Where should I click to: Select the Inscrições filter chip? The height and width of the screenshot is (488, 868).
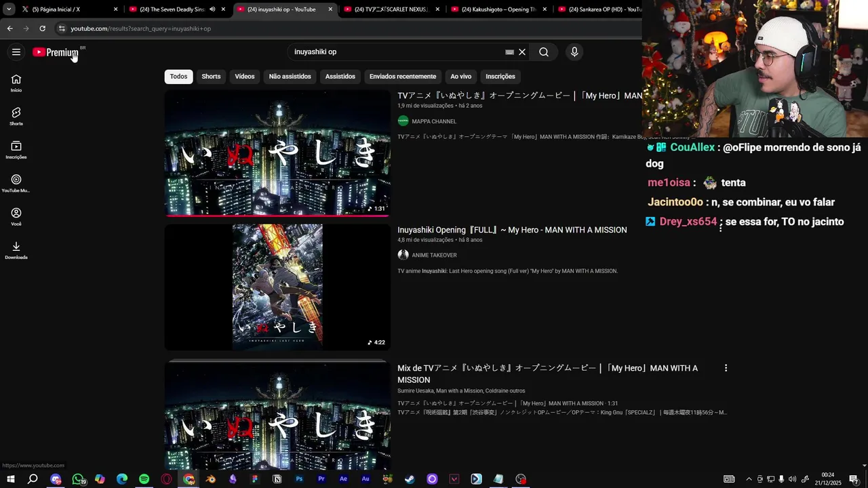coord(500,77)
